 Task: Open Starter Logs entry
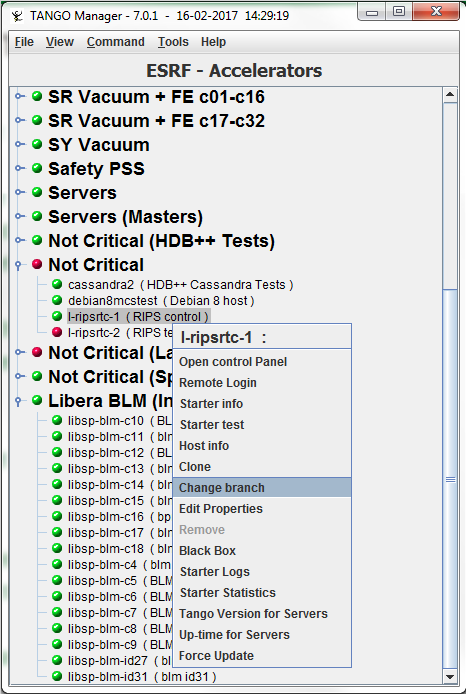262,572
